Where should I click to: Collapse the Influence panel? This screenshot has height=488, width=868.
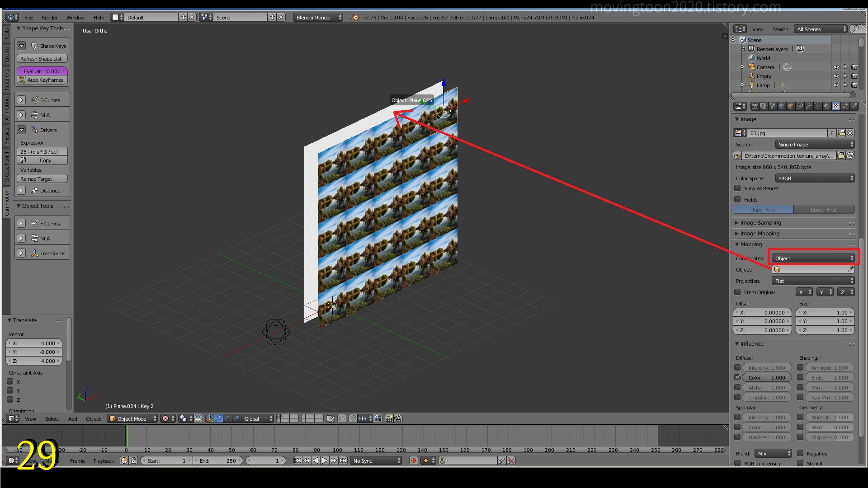click(x=751, y=343)
